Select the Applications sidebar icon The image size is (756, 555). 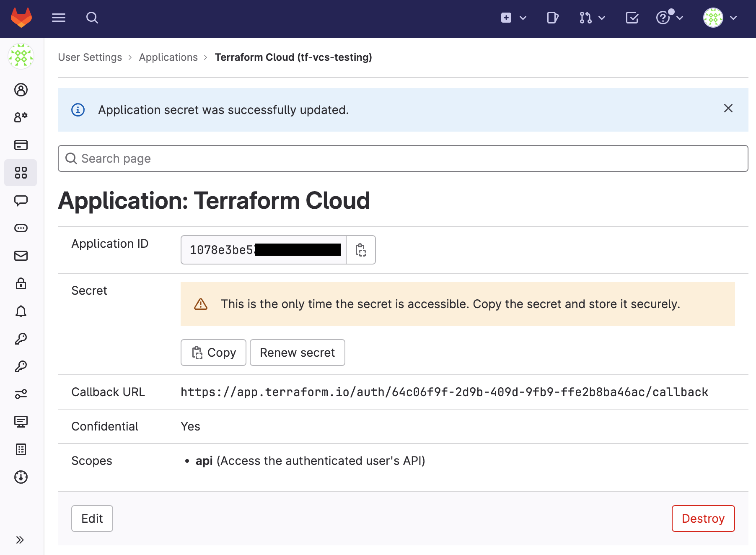pyautogui.click(x=21, y=173)
